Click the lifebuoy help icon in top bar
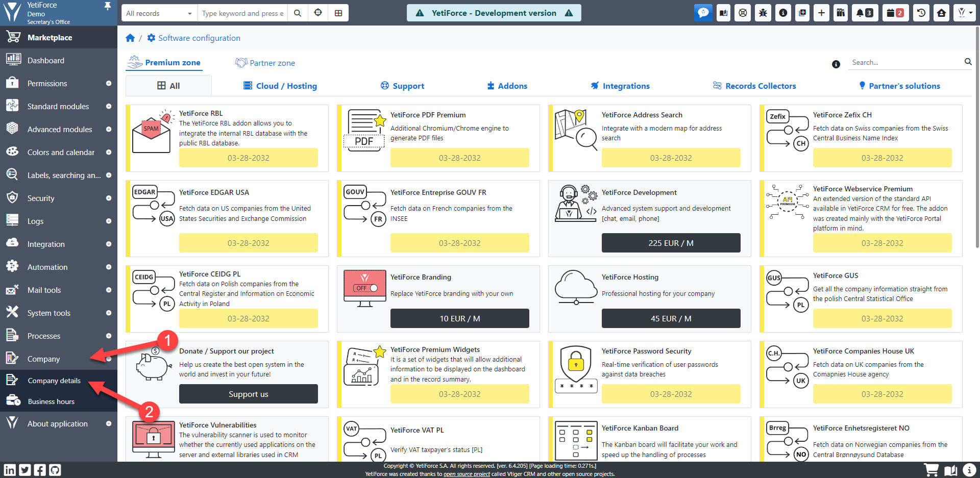980x478 pixels. click(x=743, y=13)
